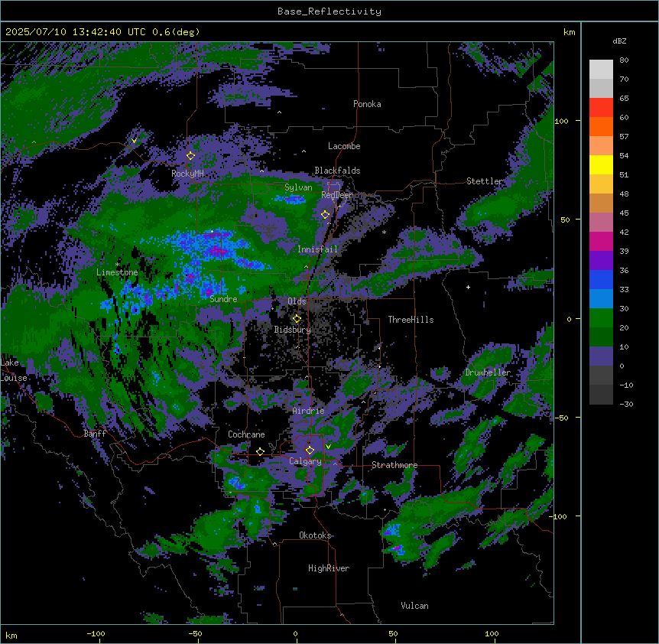Click the dBZ legend heading

pos(619,41)
